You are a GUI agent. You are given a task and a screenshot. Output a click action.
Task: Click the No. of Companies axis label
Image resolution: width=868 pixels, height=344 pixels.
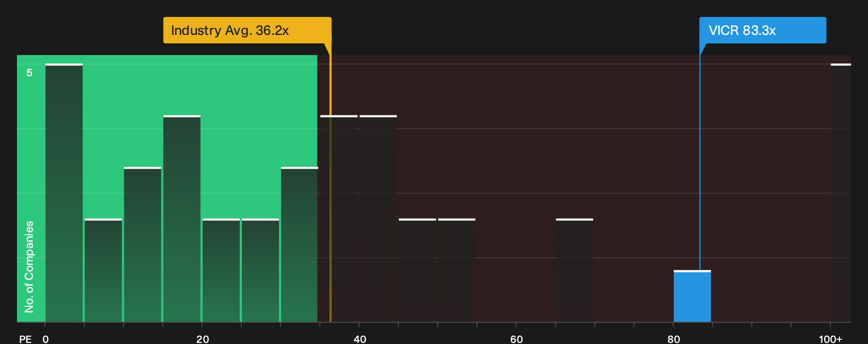click(x=29, y=267)
